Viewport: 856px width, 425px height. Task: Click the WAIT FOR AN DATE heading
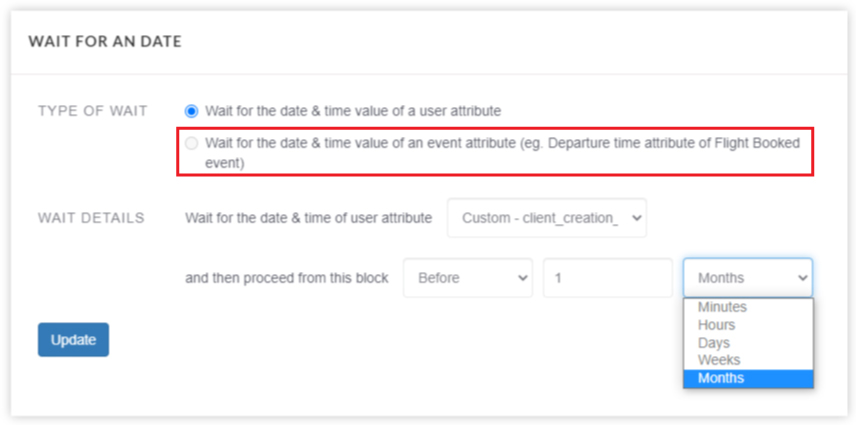point(105,41)
